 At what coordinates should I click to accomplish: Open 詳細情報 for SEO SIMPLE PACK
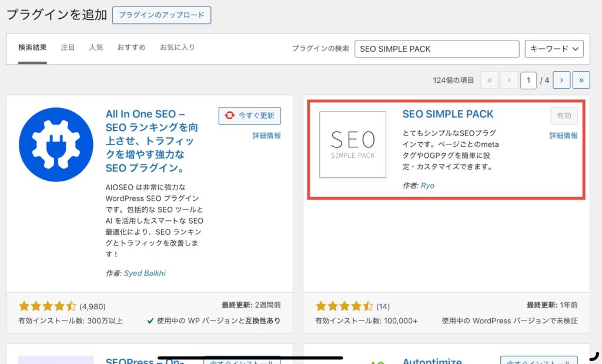coord(563,136)
